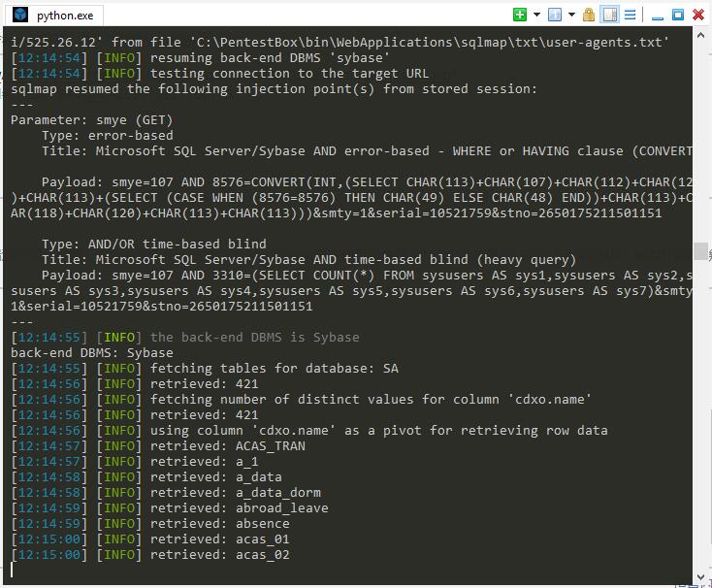Screen dimensions: 712x588
Task: Click the 'retrieved: acas_02' line
Action: point(150,554)
